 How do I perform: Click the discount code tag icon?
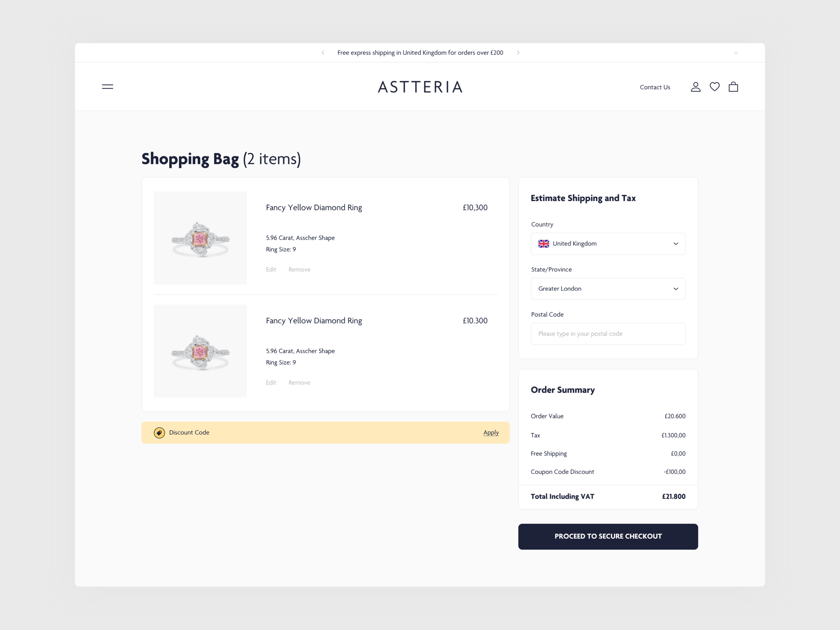click(x=160, y=433)
